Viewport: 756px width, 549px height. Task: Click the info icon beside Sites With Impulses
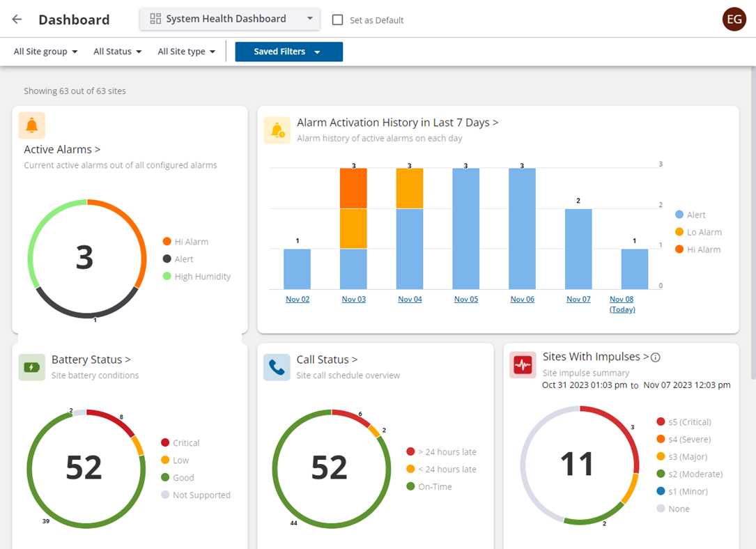[655, 357]
